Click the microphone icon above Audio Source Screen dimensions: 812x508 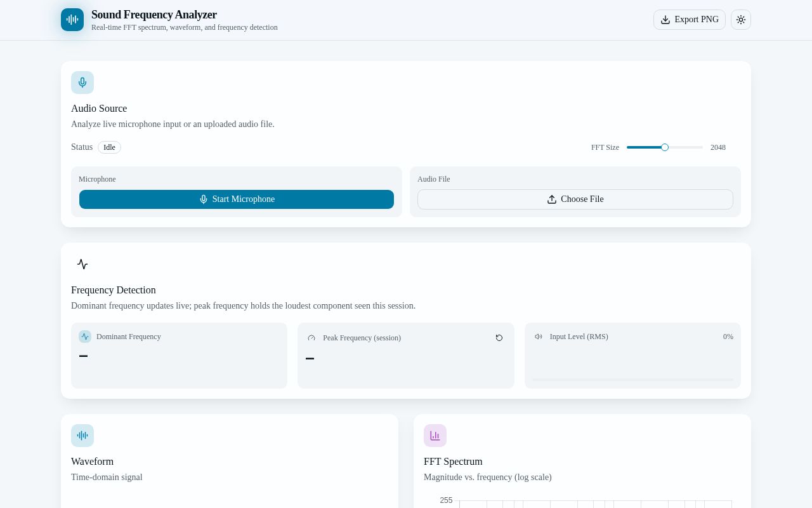click(82, 83)
